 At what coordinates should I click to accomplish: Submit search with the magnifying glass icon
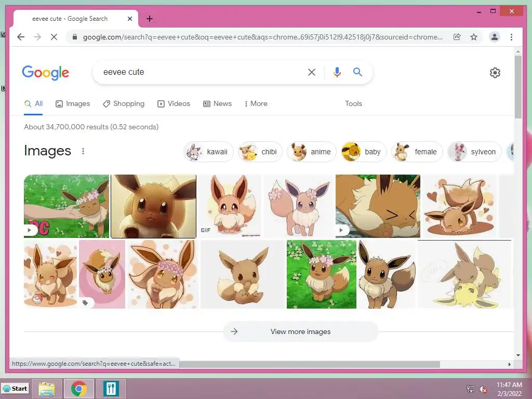click(x=357, y=72)
